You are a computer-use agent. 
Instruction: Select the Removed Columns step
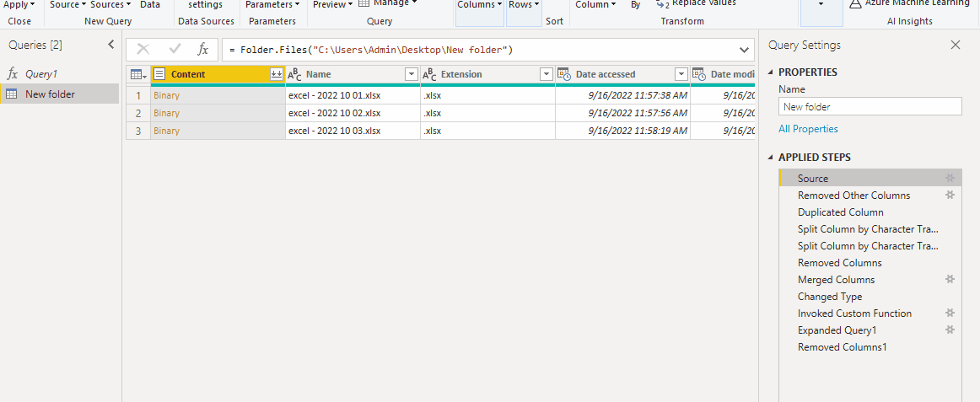tap(870, 263)
